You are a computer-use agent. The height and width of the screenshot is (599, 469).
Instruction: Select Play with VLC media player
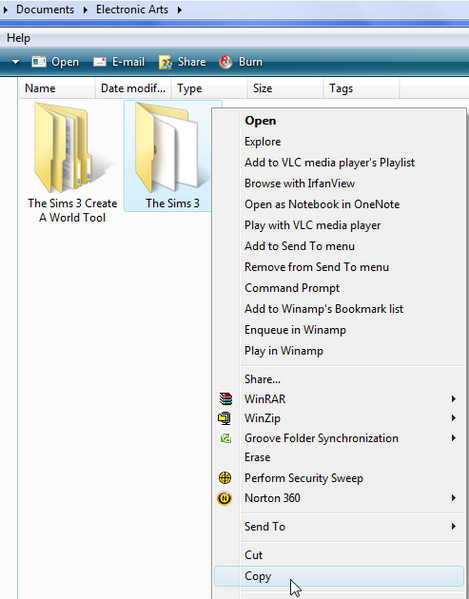(x=339, y=225)
